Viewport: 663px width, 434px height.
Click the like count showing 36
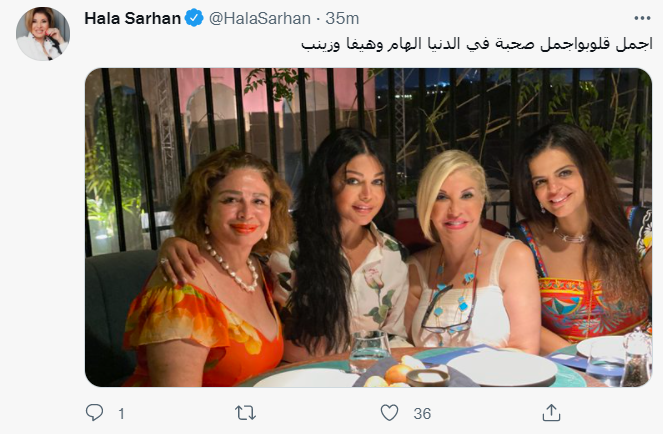(422, 413)
